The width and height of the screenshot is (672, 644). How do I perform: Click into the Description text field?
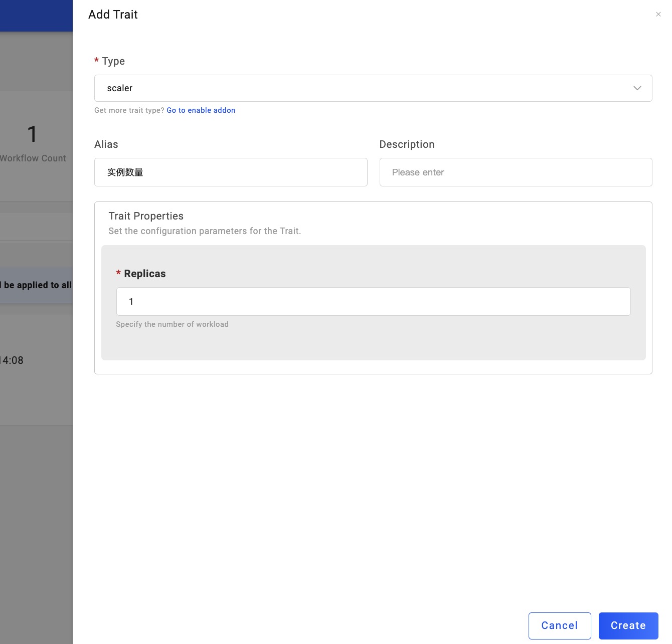click(516, 172)
